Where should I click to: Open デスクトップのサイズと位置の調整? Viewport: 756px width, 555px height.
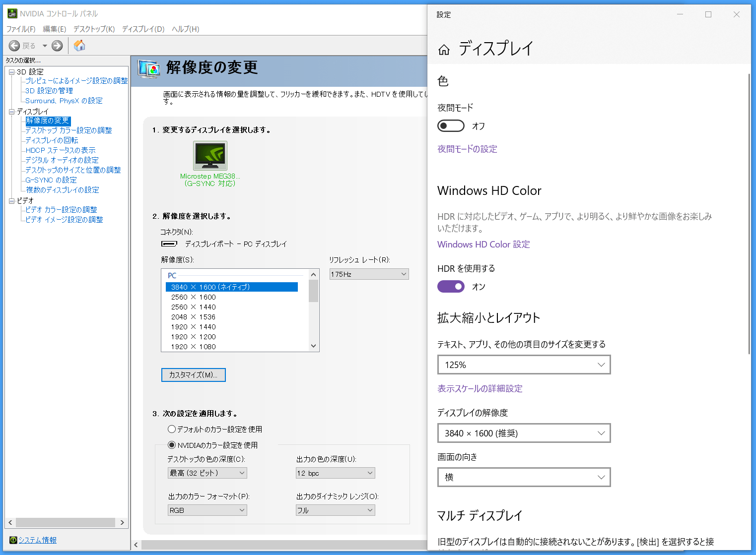(x=73, y=170)
